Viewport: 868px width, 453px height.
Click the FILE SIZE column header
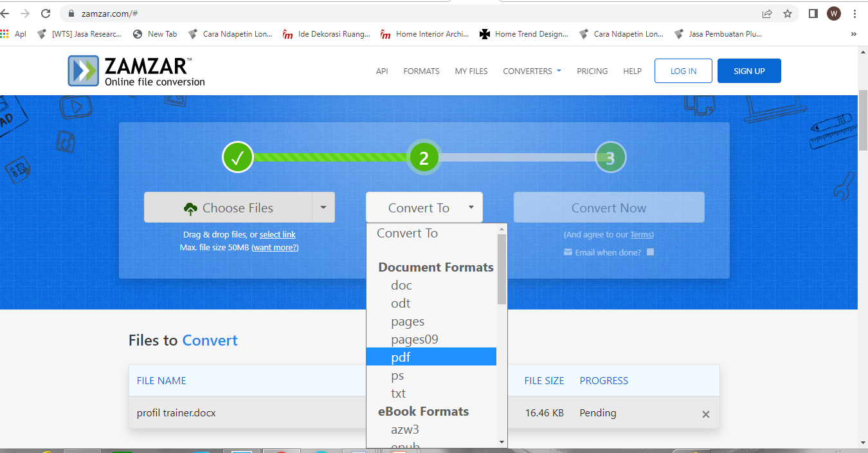coord(544,381)
